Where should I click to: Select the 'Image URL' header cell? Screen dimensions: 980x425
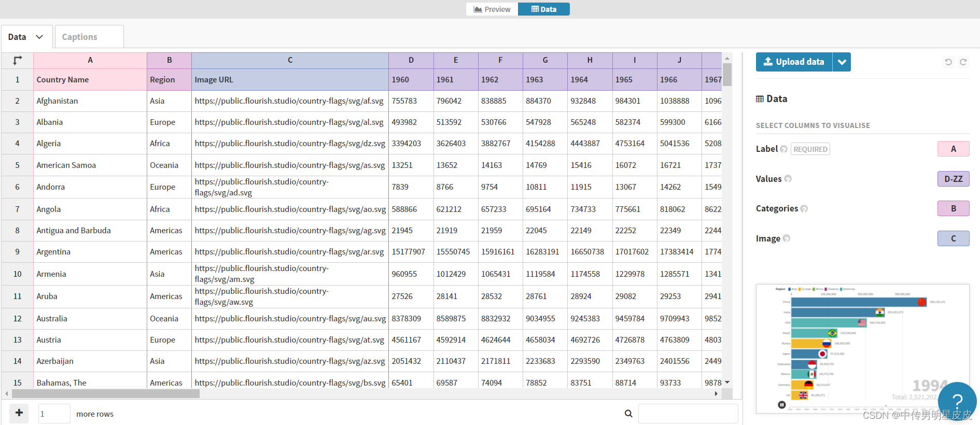[x=290, y=80]
